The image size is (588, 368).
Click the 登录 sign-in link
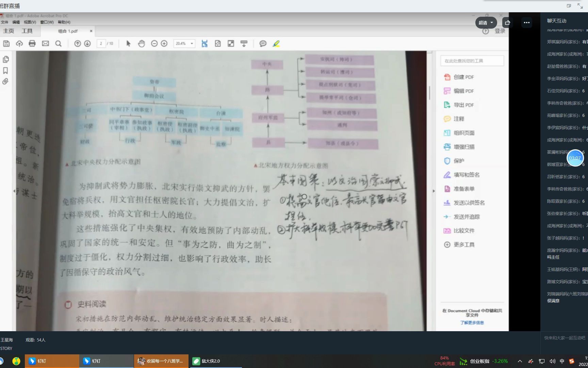click(500, 31)
